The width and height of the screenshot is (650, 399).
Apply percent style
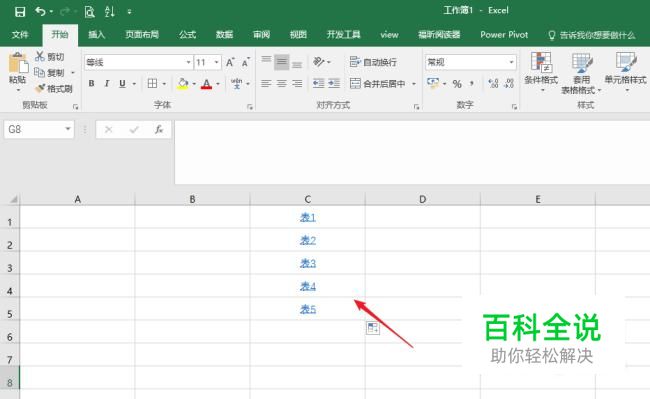[x=457, y=84]
